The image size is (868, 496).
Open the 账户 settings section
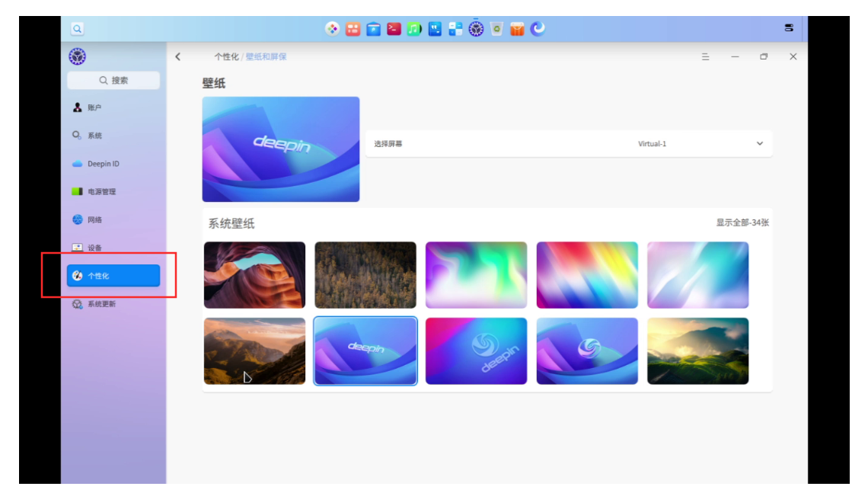113,107
